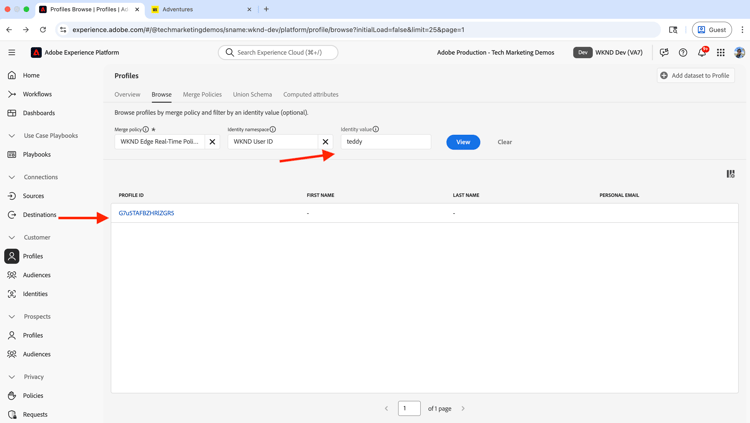Reload the browser page
The width and height of the screenshot is (750, 423).
43,30
